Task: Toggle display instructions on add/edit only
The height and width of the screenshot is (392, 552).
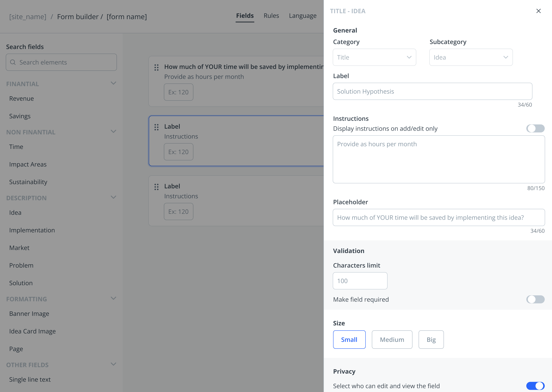Action: click(x=535, y=128)
